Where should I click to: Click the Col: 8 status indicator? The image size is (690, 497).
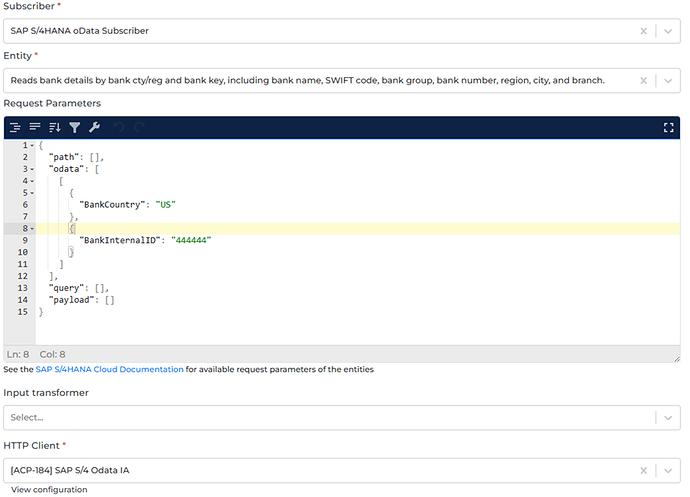tap(52, 354)
